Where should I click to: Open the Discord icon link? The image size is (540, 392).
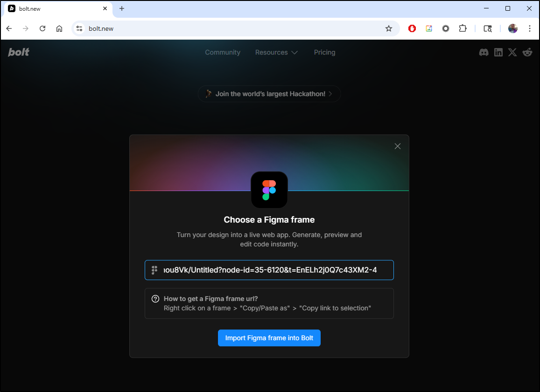484,52
